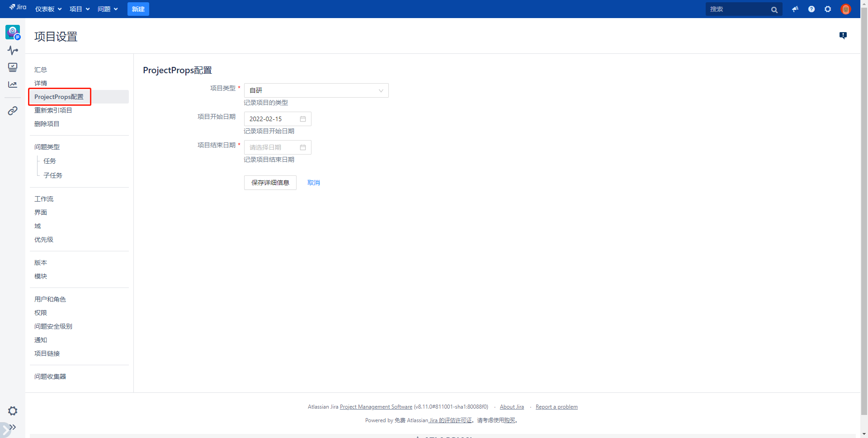Click the 取消 link
Viewport: 868px width, 438px height.
click(x=313, y=183)
